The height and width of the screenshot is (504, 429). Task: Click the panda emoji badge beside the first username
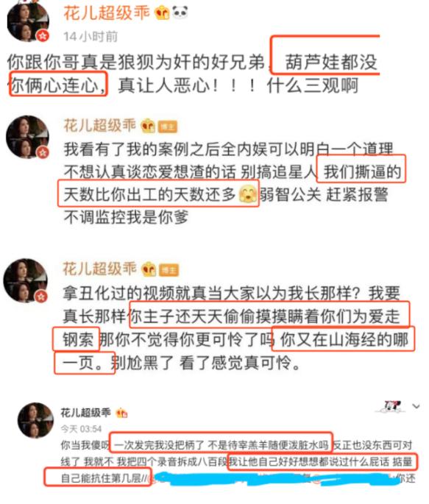point(180,13)
